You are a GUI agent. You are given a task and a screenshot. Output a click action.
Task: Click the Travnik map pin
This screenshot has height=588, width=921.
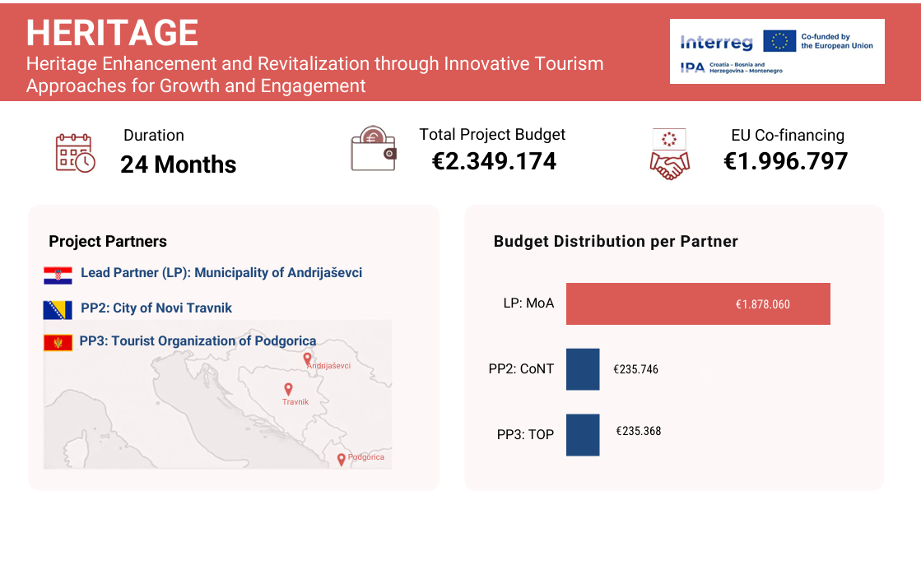click(x=288, y=389)
